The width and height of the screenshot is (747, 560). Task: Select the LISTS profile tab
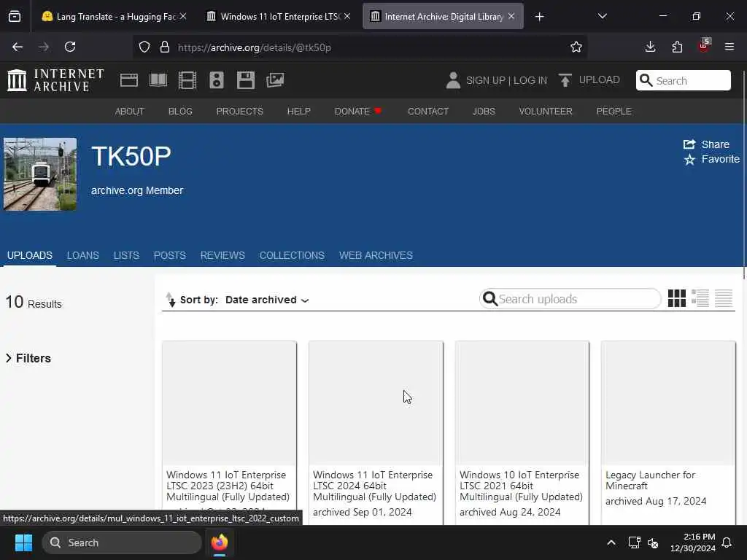tap(126, 255)
